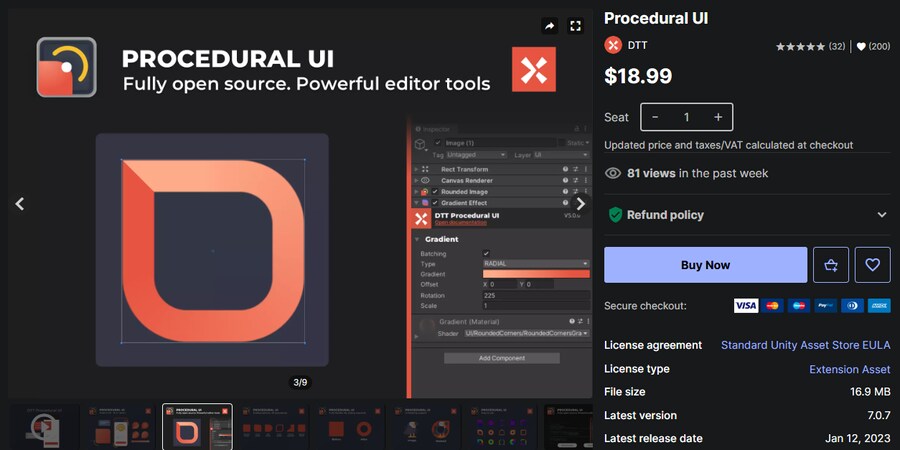
Task: Go to the previous carousel image
Action: coord(20,204)
